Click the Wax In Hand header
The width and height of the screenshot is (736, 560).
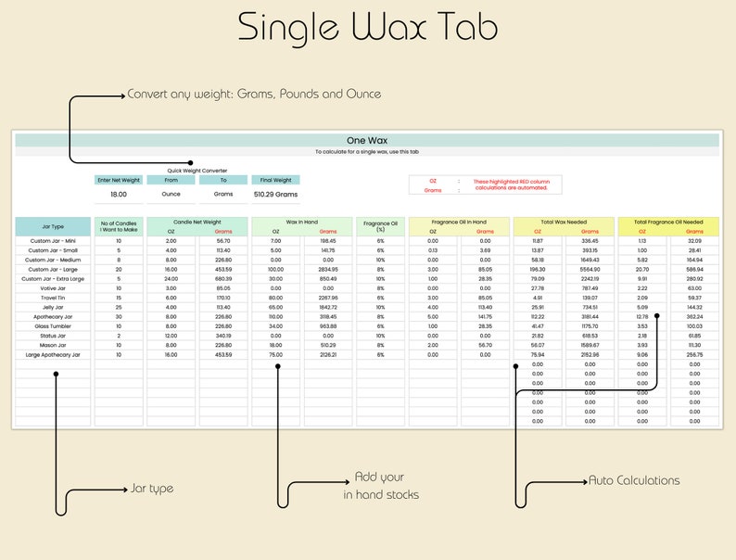coord(302,222)
